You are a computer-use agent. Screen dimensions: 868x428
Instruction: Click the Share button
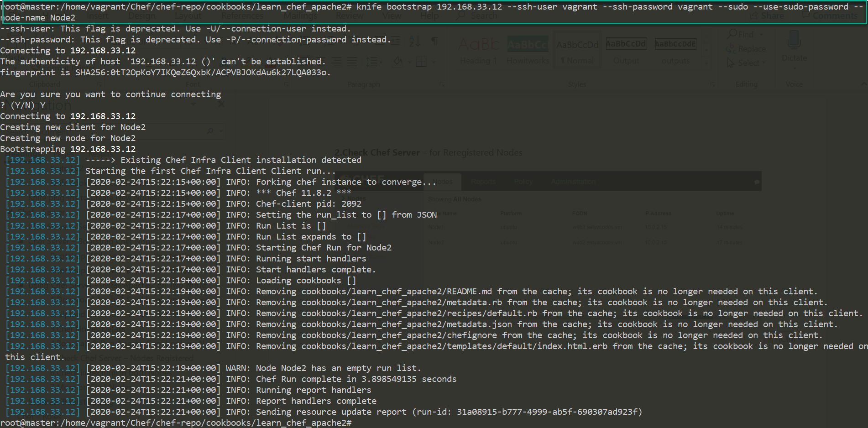click(x=768, y=16)
